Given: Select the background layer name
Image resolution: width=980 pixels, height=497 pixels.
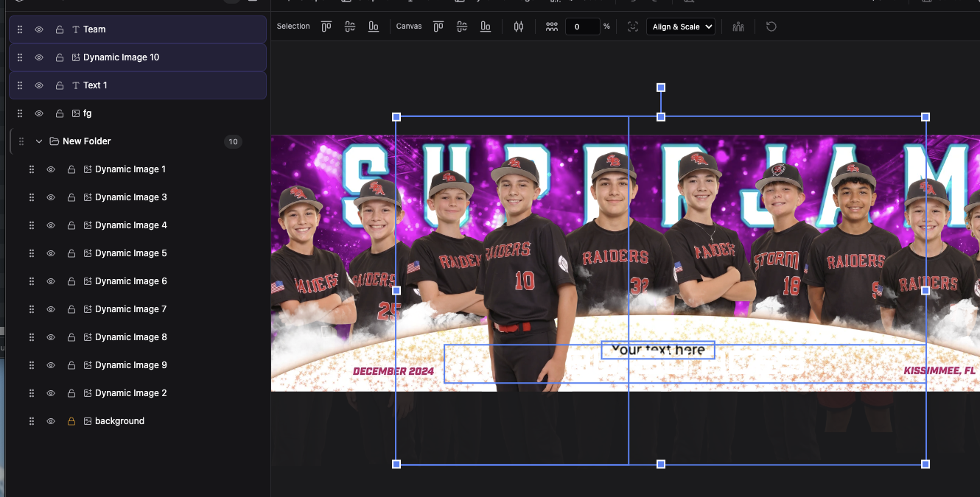Looking at the screenshot, I should 119,421.
